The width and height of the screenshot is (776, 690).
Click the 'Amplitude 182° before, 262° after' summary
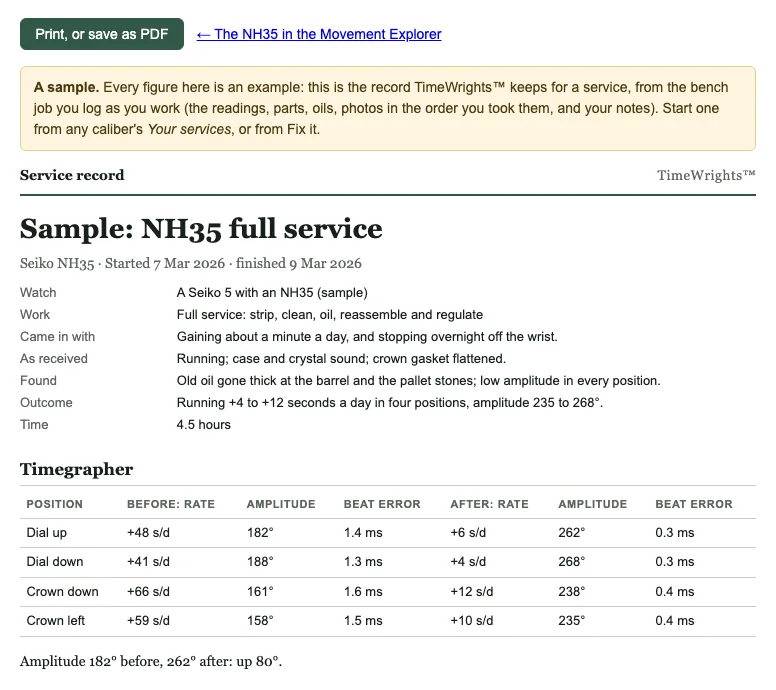(151, 662)
